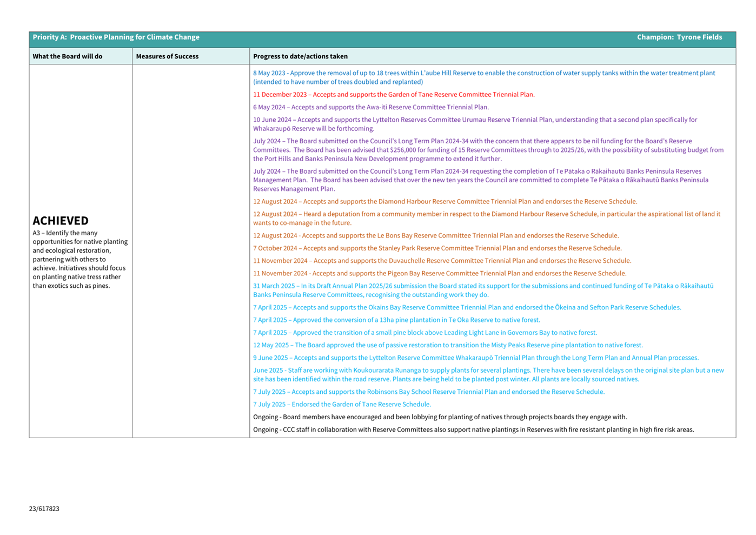This screenshot has width=756, height=535.
Task: Click the 12 May 2025 Misty Peaks Reserve entry
Action: click(x=448, y=345)
